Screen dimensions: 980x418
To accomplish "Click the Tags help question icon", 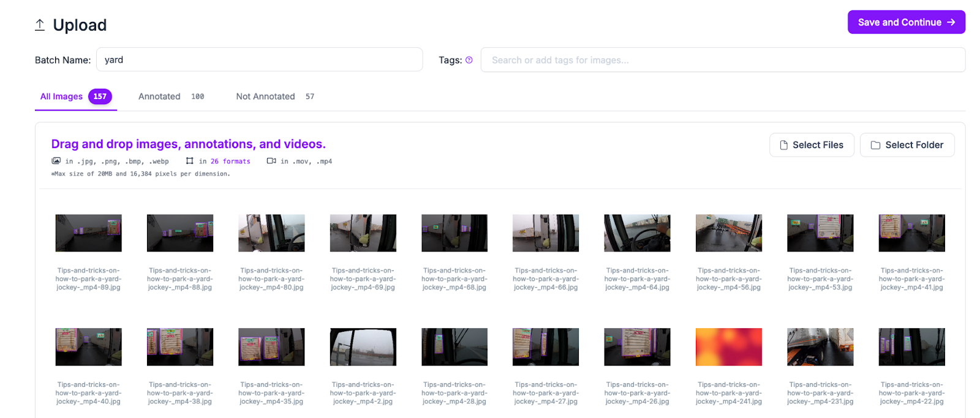I will pyautogui.click(x=469, y=60).
